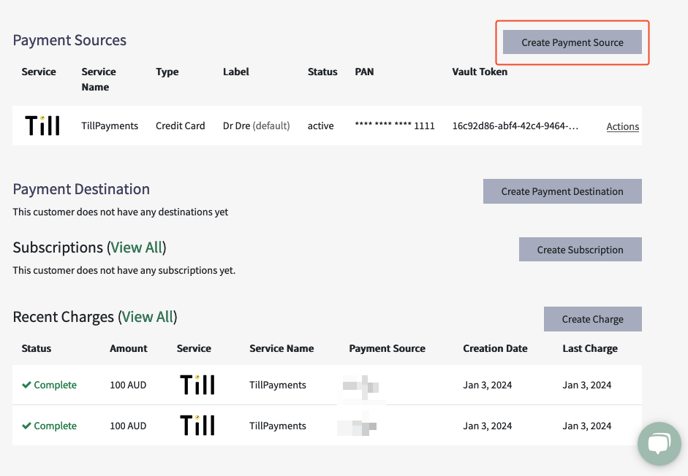Click the Till logo in first charge row

pos(197,385)
